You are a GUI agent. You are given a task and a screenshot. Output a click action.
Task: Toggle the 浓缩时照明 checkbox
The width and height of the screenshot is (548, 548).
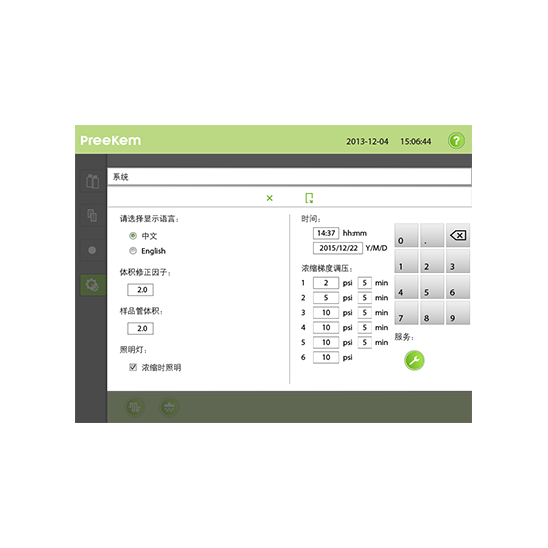coord(133,367)
